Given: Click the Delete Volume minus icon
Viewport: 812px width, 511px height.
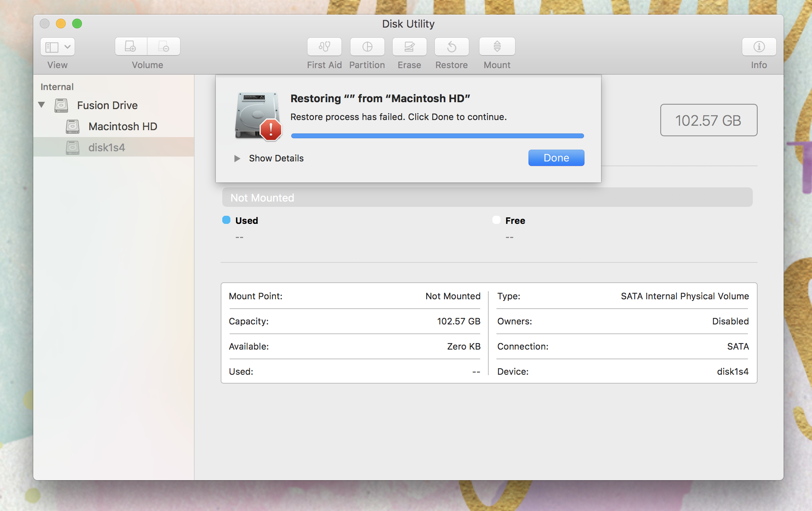Looking at the screenshot, I should 164,47.
